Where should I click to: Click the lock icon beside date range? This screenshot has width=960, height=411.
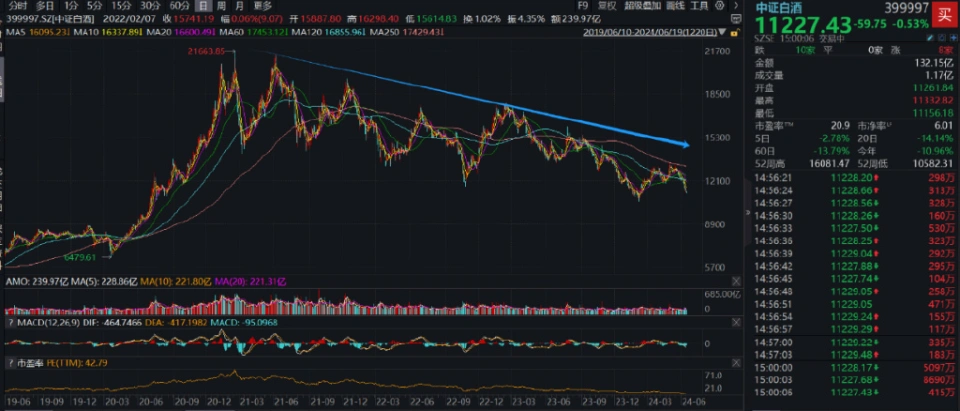pos(736,33)
